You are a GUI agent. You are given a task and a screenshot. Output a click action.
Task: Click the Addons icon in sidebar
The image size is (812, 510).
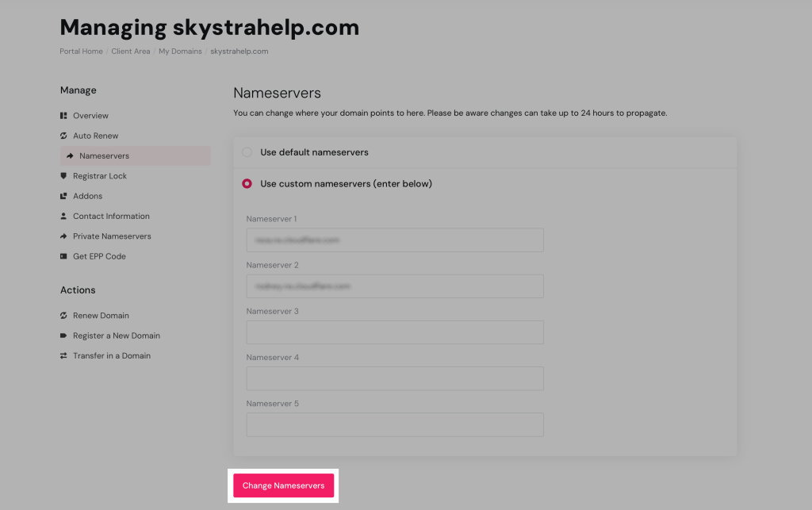[x=63, y=196]
